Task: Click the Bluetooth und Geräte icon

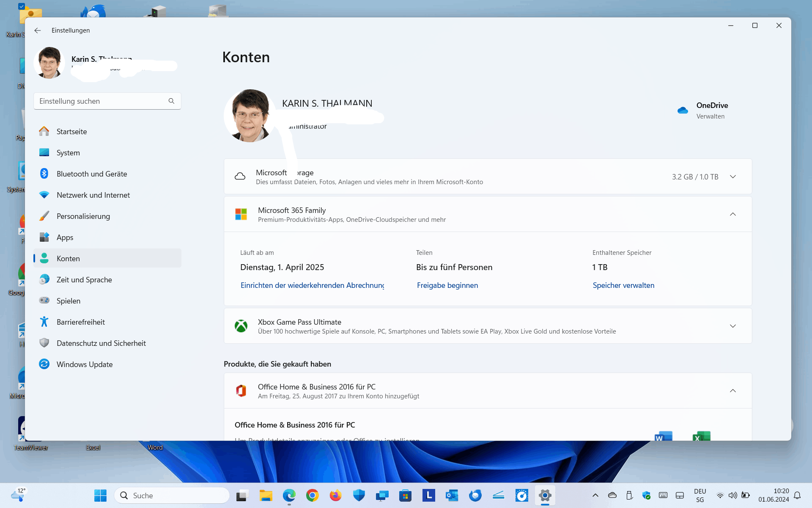Action: [44, 174]
